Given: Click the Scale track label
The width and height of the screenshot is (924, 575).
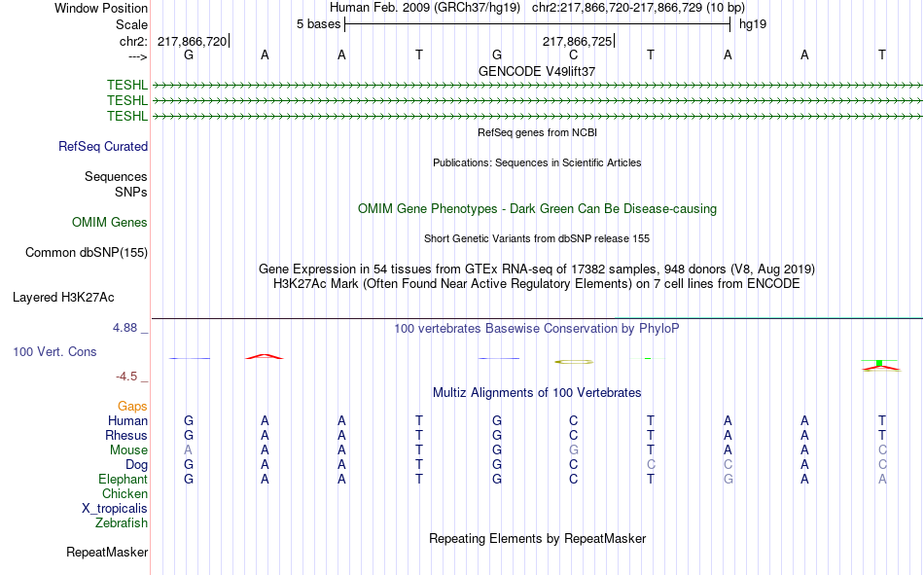Looking at the screenshot, I should click(131, 24).
